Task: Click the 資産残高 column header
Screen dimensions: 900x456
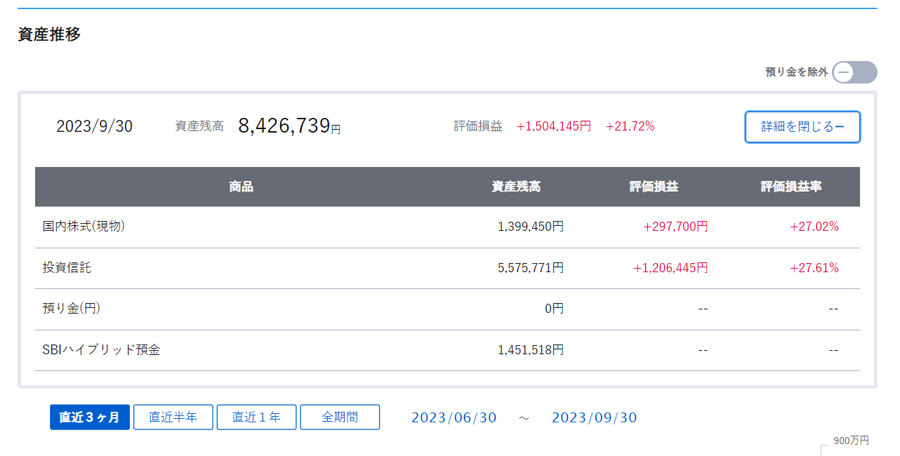Action: coord(516,187)
